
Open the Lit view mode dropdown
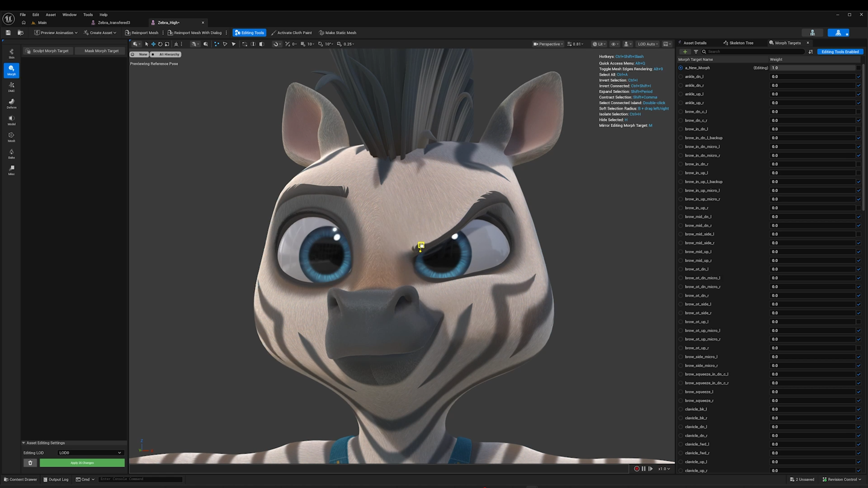tap(599, 44)
